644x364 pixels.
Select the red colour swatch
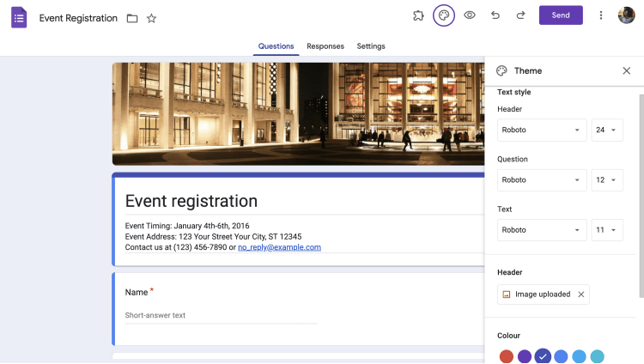point(507,356)
